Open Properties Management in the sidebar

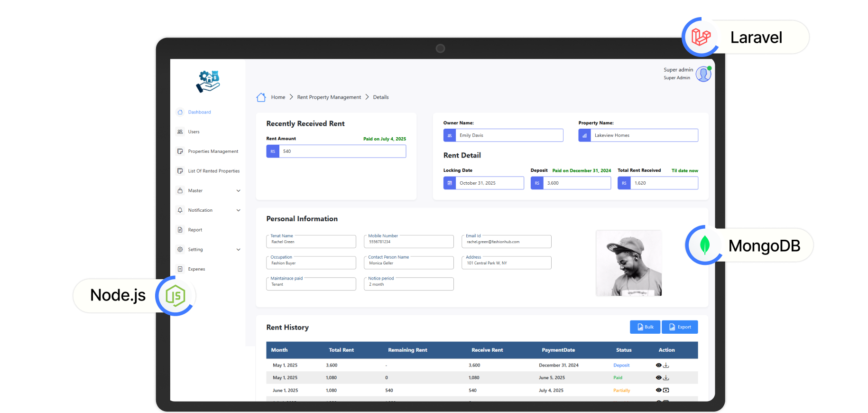(x=213, y=151)
